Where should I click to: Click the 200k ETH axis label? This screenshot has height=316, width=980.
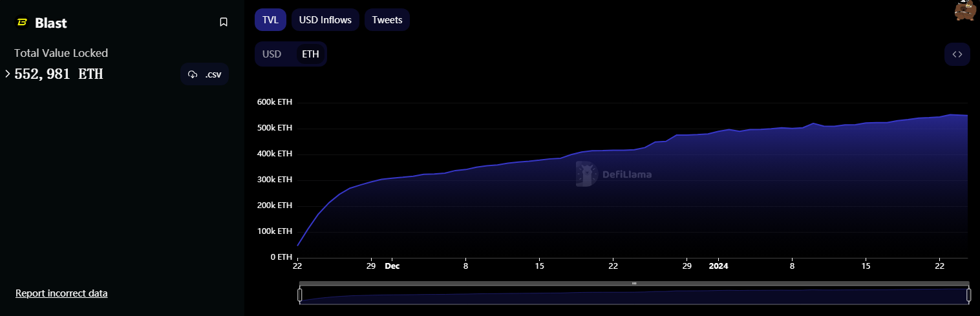(x=275, y=205)
